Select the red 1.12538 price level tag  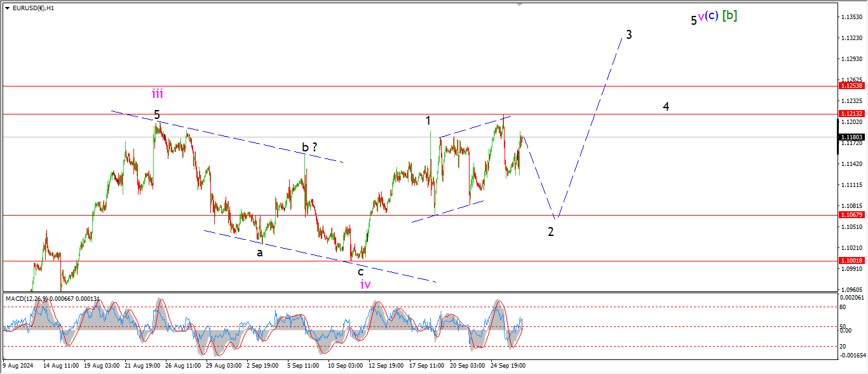click(850, 85)
